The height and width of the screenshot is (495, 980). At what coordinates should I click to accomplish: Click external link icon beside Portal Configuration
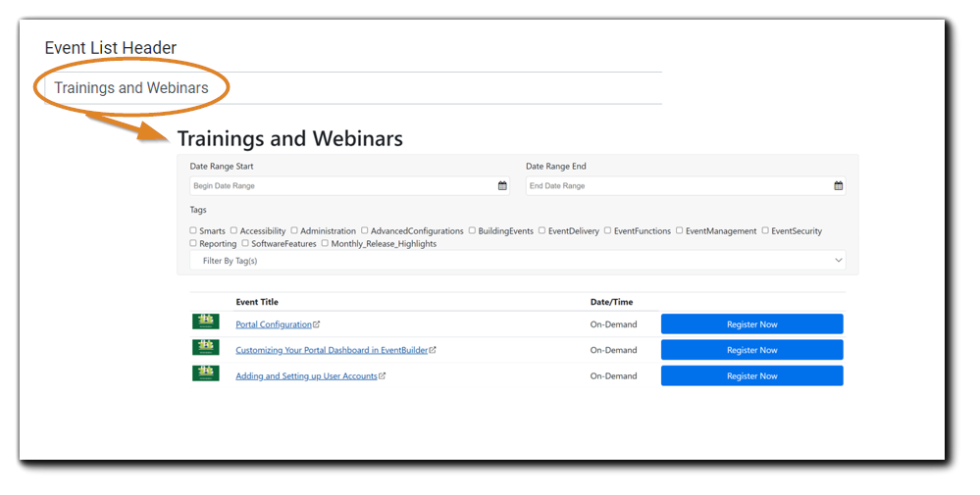coord(316,324)
